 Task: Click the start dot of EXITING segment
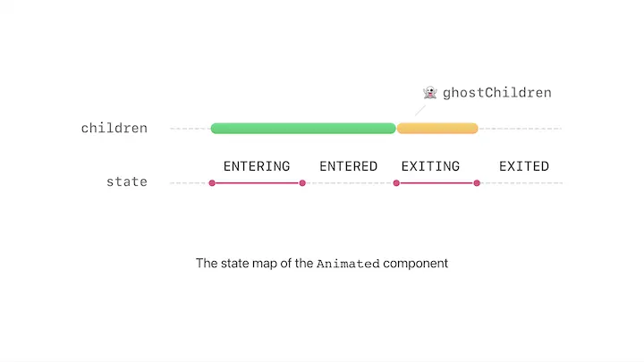coord(396,183)
